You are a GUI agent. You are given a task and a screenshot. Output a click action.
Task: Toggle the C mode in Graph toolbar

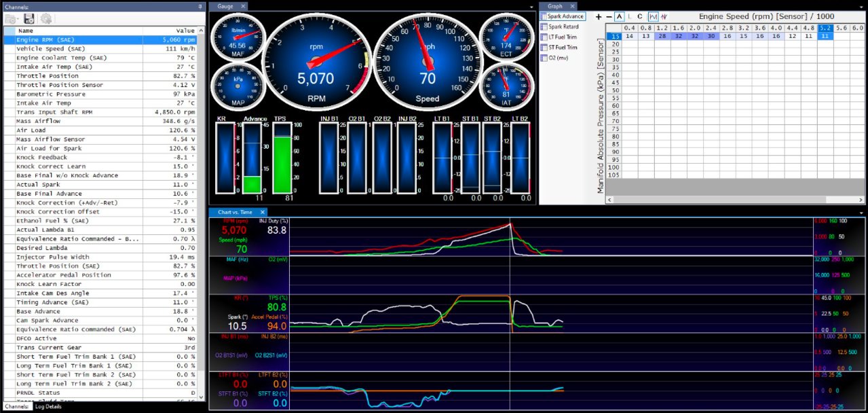(640, 16)
